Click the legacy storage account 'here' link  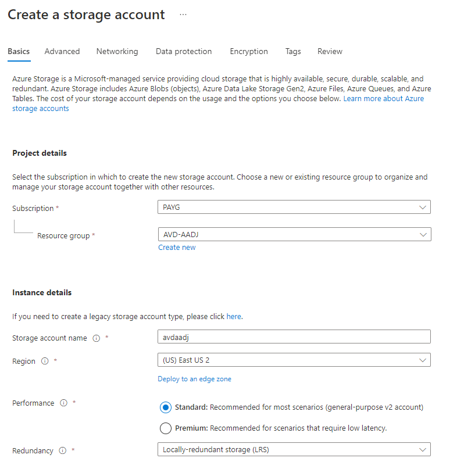coord(233,317)
